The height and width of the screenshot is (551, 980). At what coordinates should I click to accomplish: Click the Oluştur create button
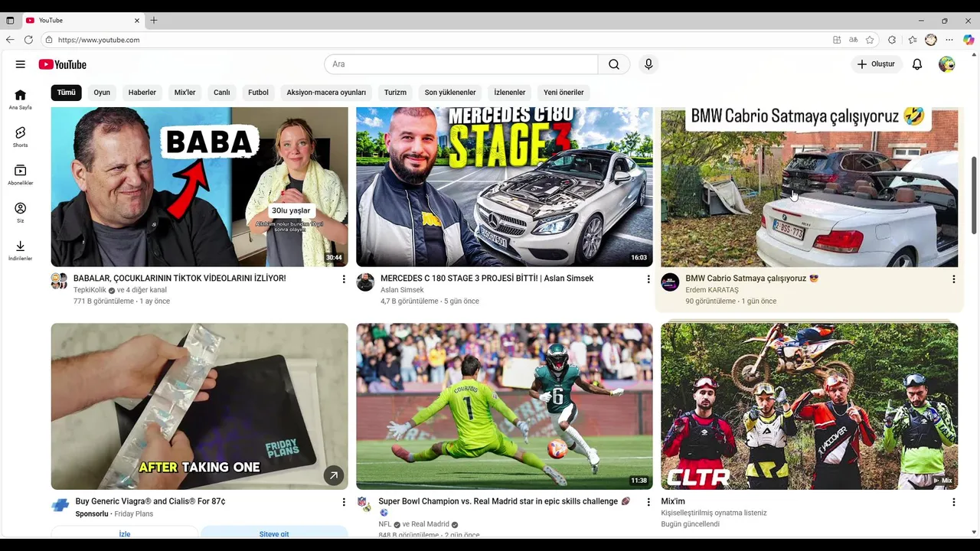(877, 64)
